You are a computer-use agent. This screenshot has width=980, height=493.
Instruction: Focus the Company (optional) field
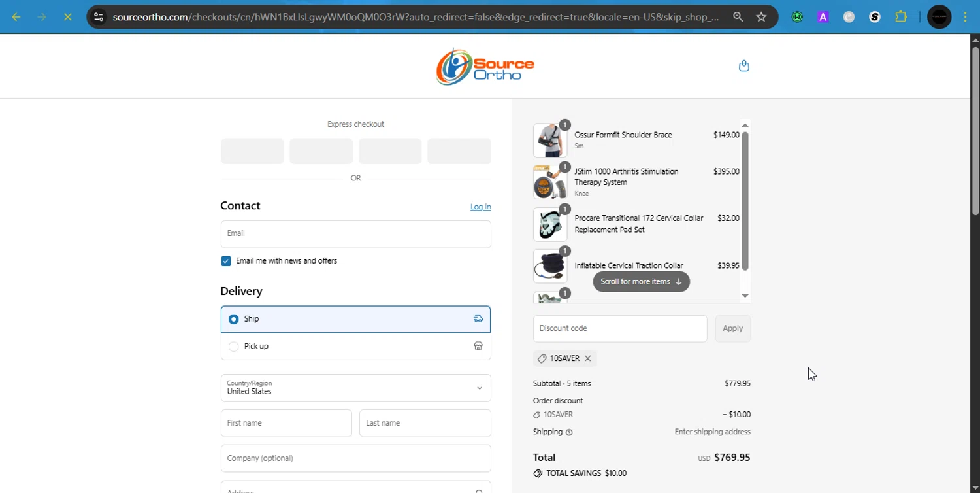pyautogui.click(x=355, y=458)
